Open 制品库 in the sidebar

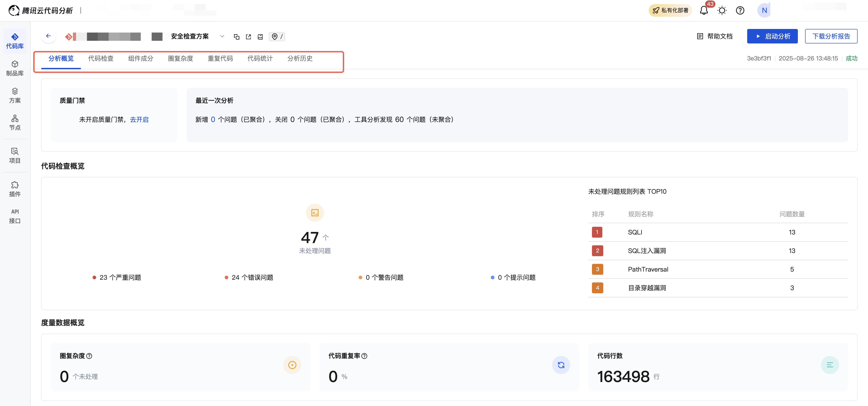click(15, 68)
